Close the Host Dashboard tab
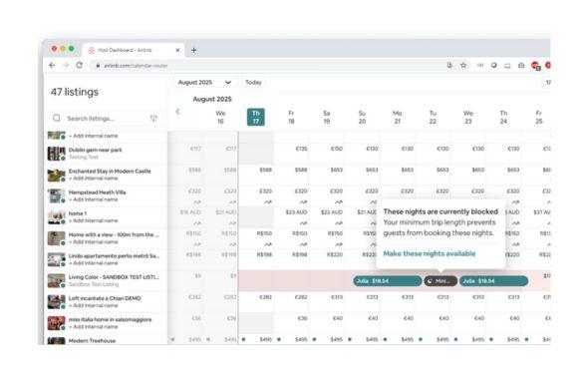 pyautogui.click(x=177, y=50)
